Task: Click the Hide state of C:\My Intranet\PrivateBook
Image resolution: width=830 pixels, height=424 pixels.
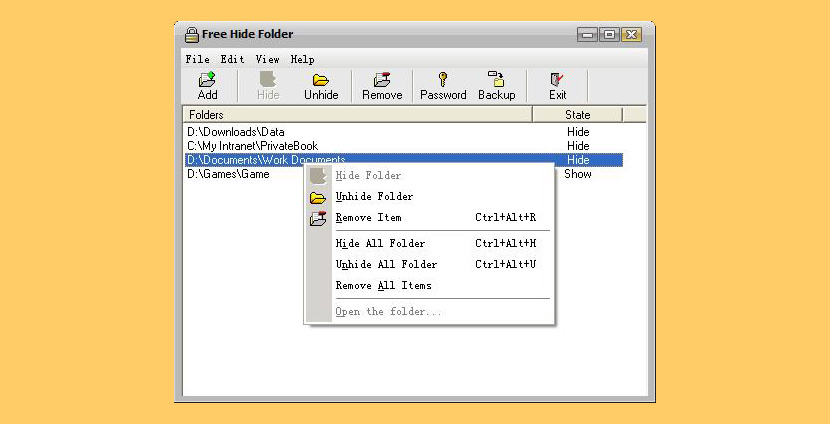Action: (578, 146)
